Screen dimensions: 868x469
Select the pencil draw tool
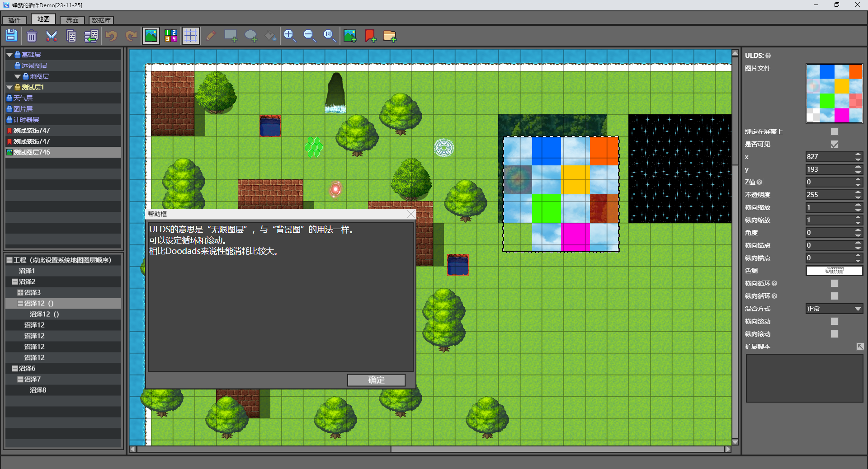(x=211, y=36)
